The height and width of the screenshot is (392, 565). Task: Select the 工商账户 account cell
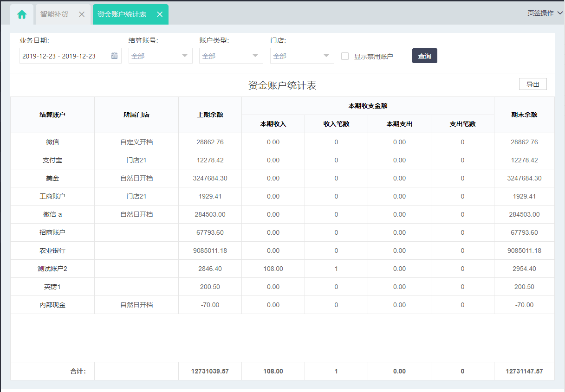tap(52, 196)
